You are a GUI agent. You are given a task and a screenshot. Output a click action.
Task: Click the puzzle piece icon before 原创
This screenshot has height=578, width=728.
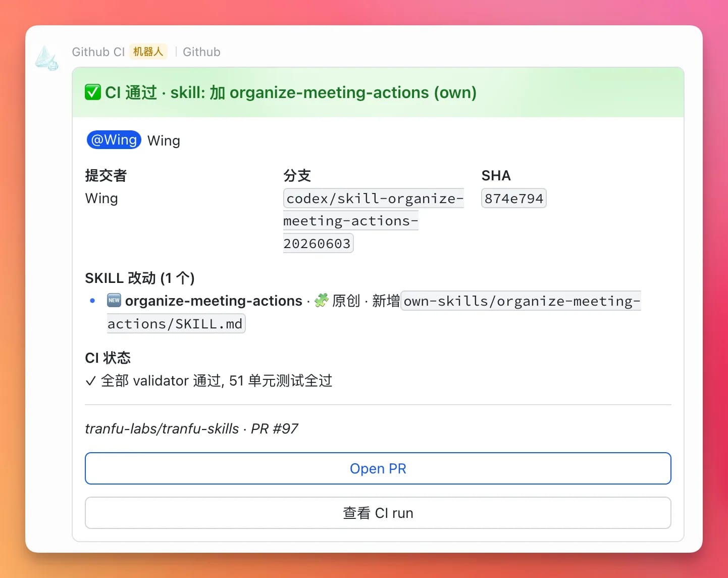coord(321,301)
